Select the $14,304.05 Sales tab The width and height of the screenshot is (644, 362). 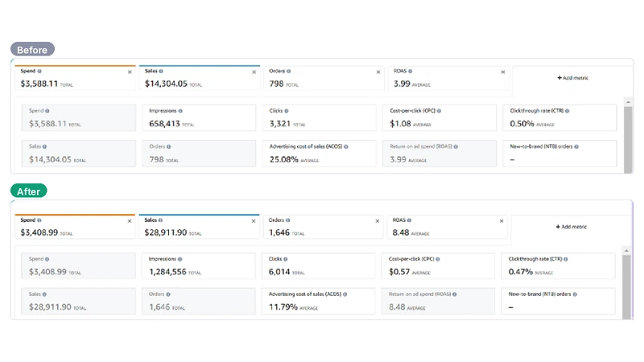coord(200,77)
